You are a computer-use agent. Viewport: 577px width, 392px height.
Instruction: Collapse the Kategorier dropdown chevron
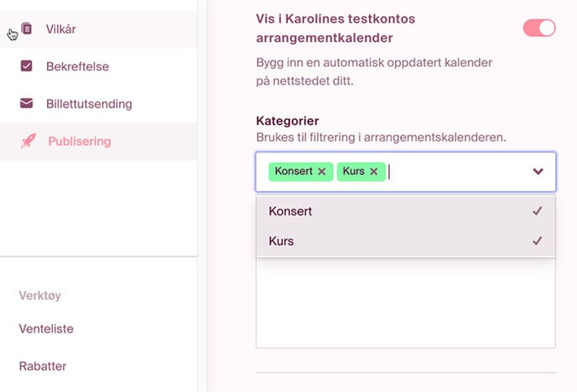click(538, 172)
